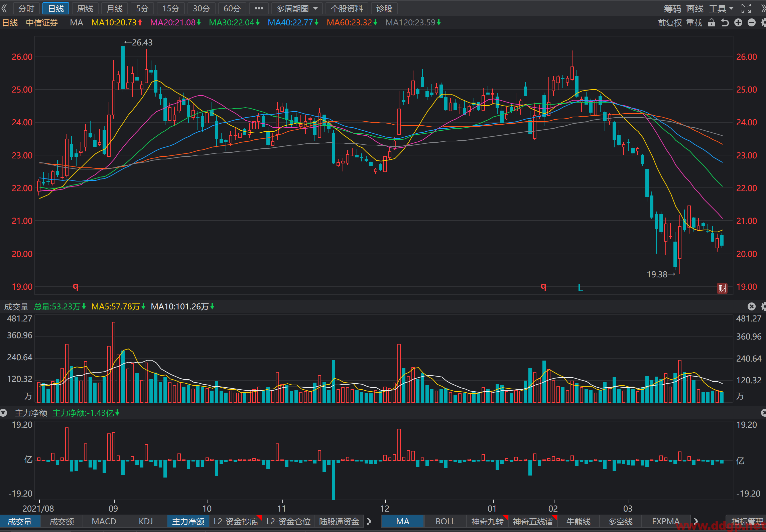
Task: Toggle fullscreen chart view icon
Action: coord(746,8)
